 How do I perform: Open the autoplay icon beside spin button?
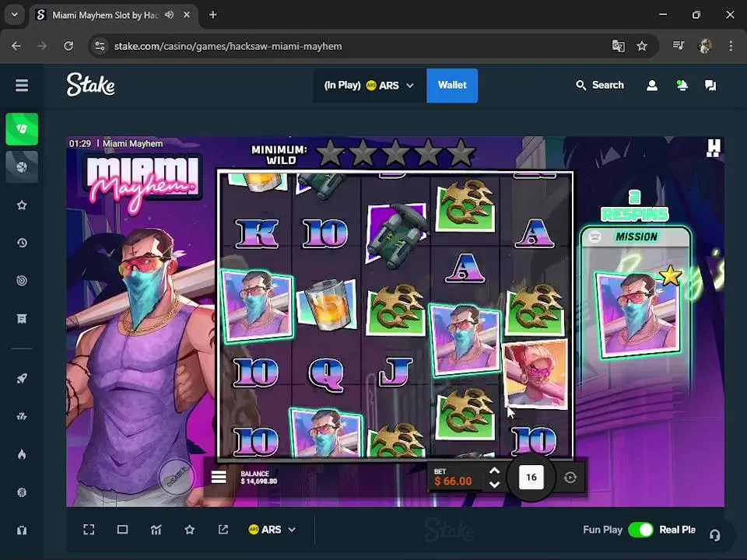(570, 477)
